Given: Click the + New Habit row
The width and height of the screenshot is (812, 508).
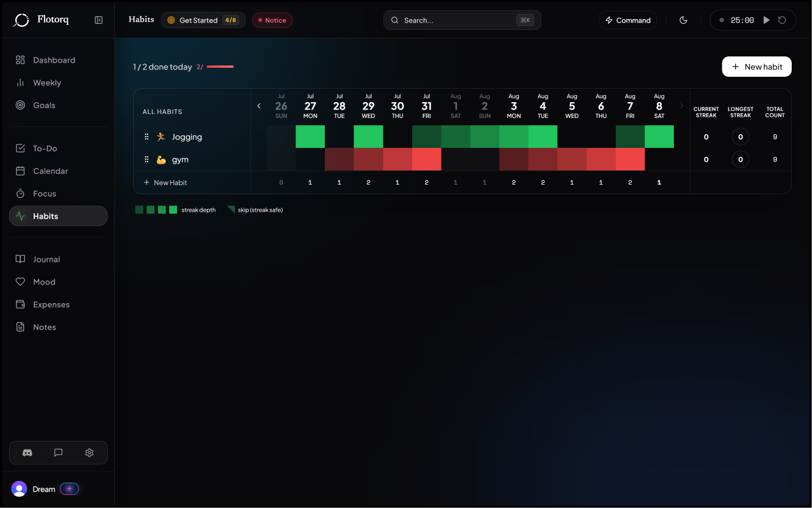Looking at the screenshot, I should coord(192,182).
